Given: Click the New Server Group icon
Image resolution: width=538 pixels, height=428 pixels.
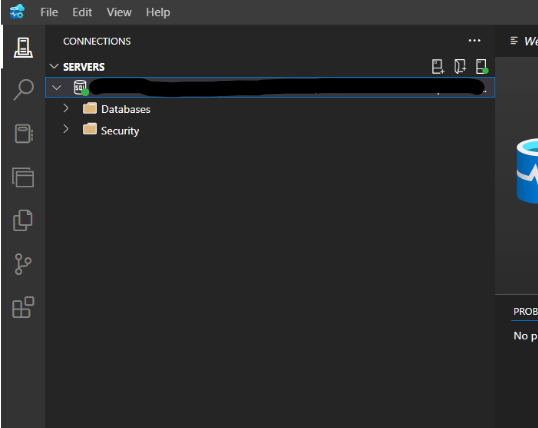Looking at the screenshot, I should point(460,67).
